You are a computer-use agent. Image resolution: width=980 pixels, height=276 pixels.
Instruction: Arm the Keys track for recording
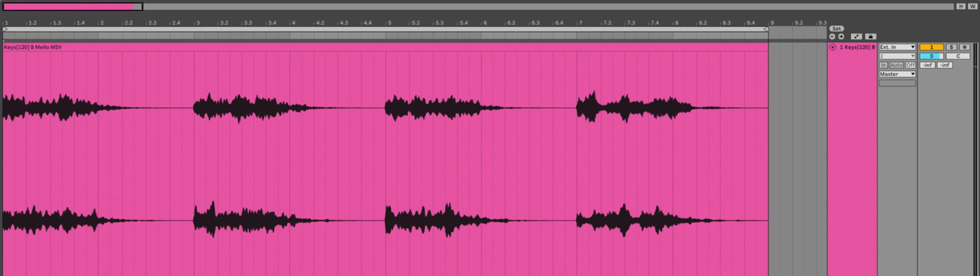(x=964, y=47)
